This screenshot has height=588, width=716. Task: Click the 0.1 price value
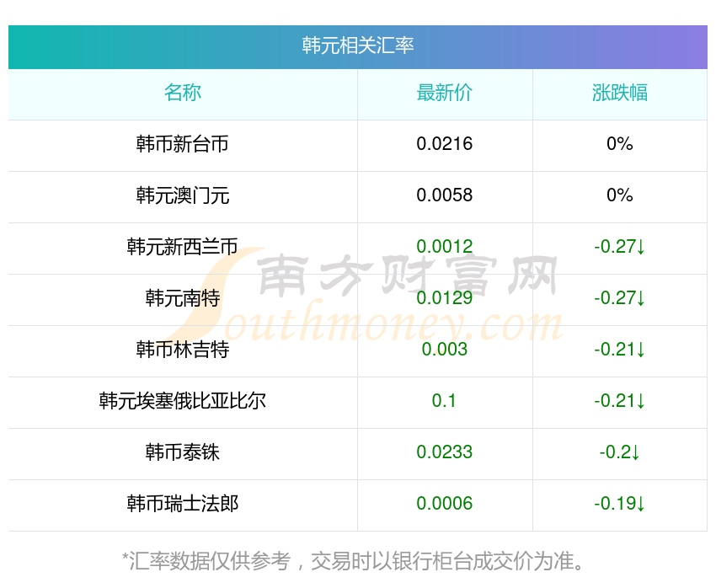coord(444,401)
